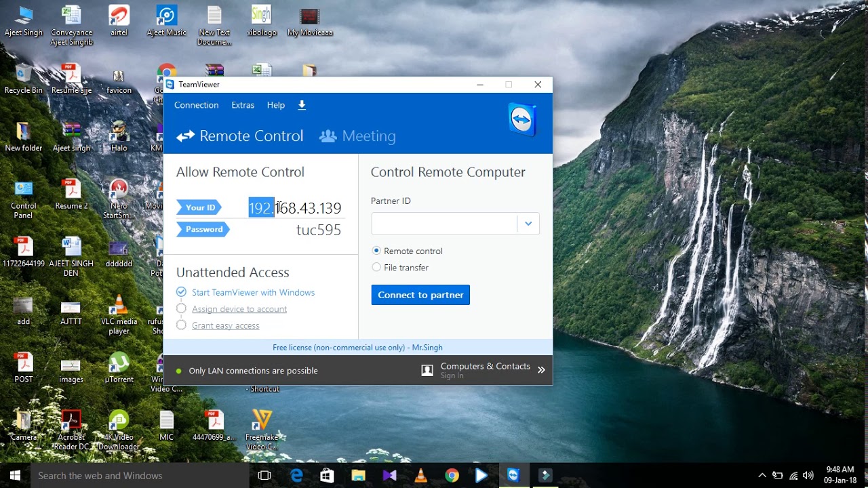Click the Your ID label tag

click(199, 207)
